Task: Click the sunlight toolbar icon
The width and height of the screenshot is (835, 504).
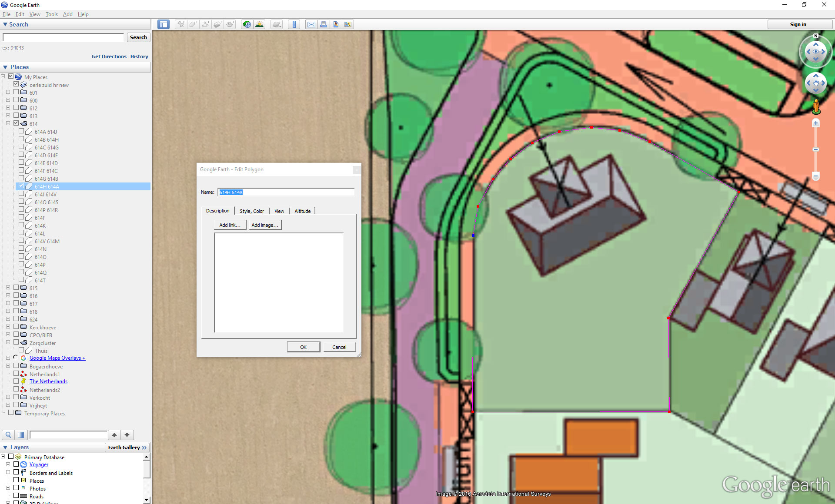Action: click(x=259, y=24)
